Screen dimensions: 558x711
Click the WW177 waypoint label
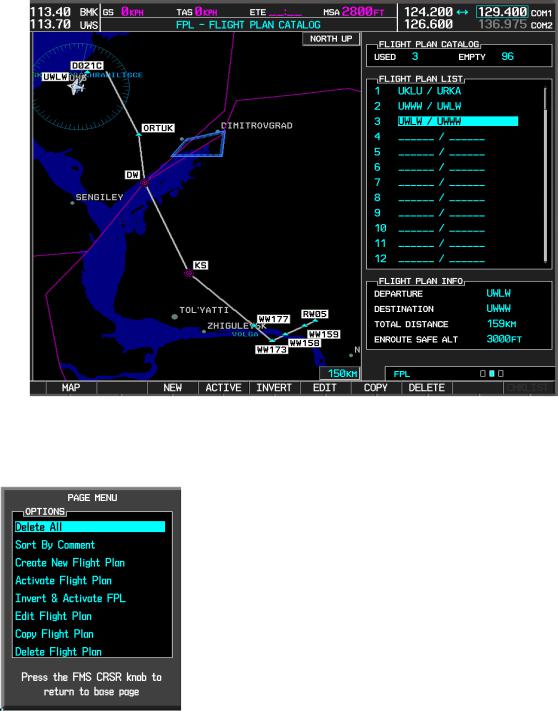(x=273, y=319)
